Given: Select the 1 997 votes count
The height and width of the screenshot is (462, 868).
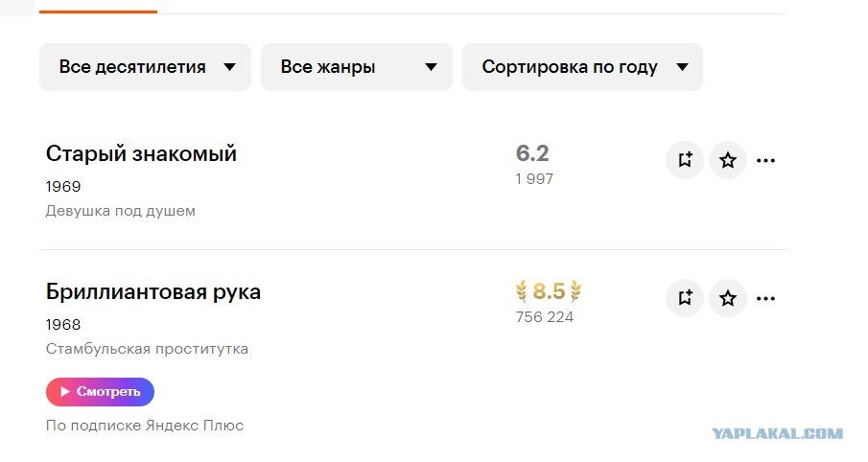Looking at the screenshot, I should [x=534, y=179].
